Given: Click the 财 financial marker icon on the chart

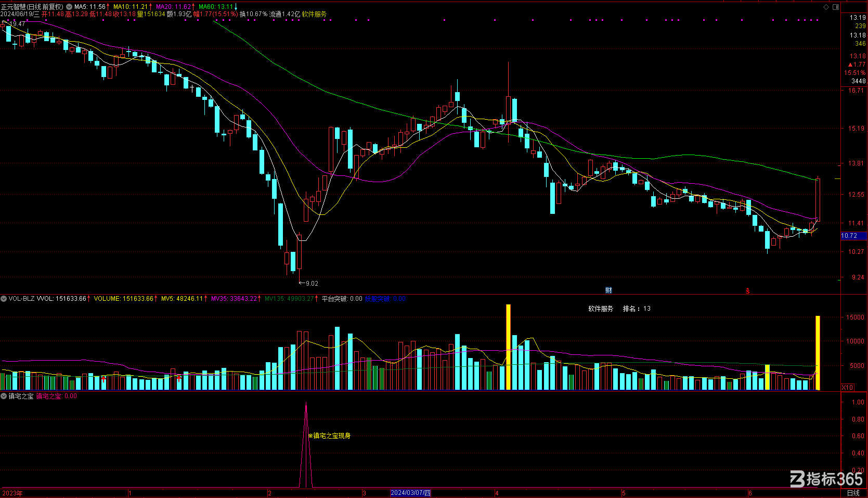Looking at the screenshot, I should pyautogui.click(x=608, y=290).
